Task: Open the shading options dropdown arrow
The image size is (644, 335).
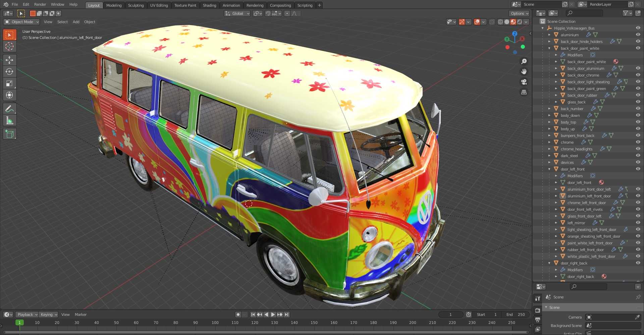Action: click(x=526, y=22)
